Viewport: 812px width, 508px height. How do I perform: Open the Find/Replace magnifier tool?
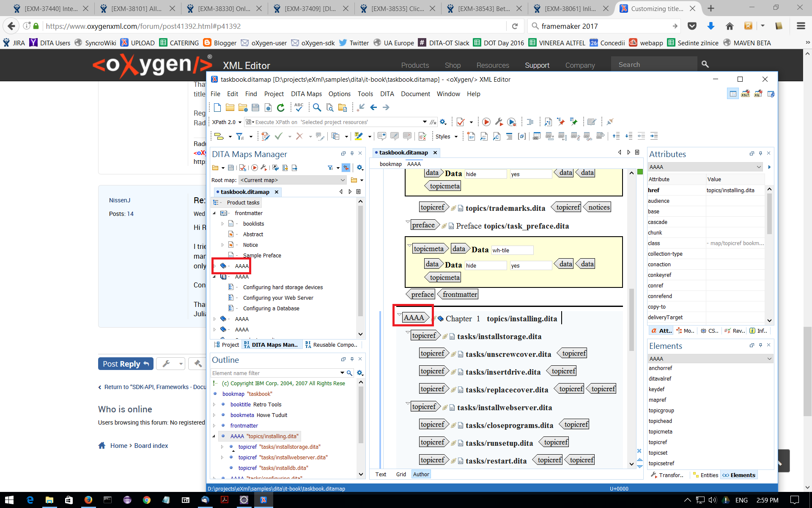click(x=317, y=108)
